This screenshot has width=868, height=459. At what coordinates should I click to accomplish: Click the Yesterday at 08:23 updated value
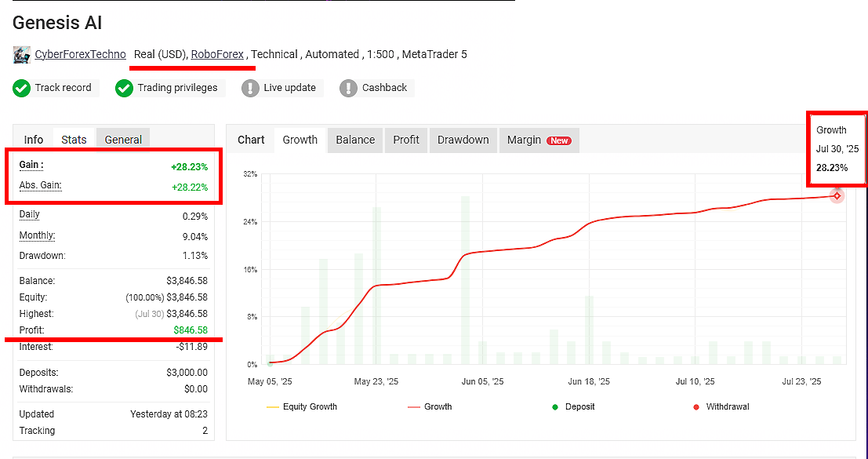[169, 414]
